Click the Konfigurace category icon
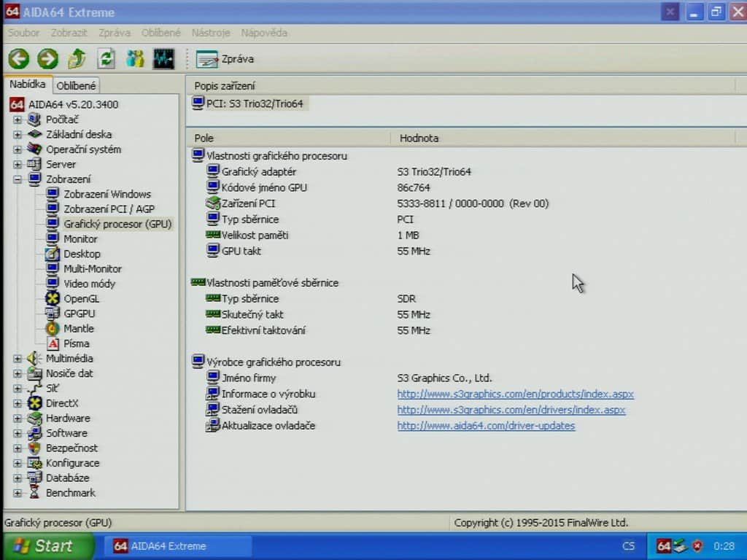This screenshot has height=560, width=747. tap(34, 463)
